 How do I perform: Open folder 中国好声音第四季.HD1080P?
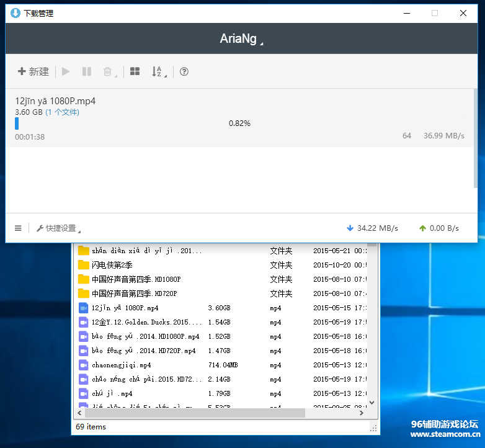click(136, 279)
